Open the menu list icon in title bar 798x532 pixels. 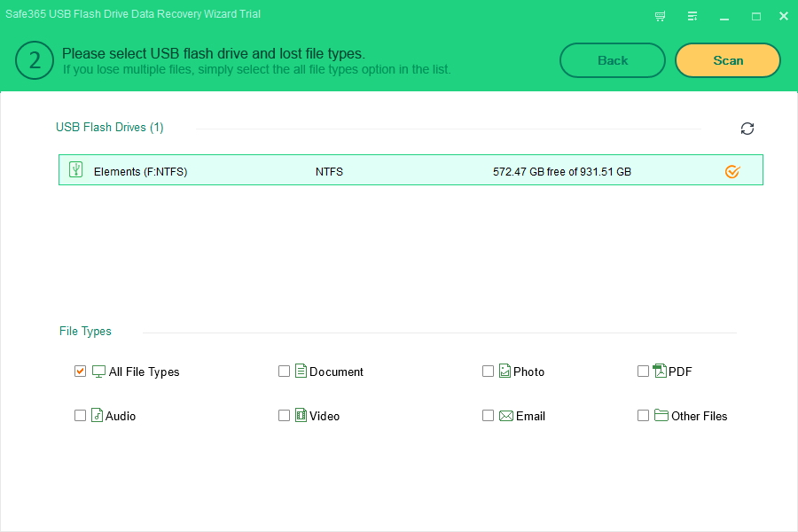tap(692, 16)
